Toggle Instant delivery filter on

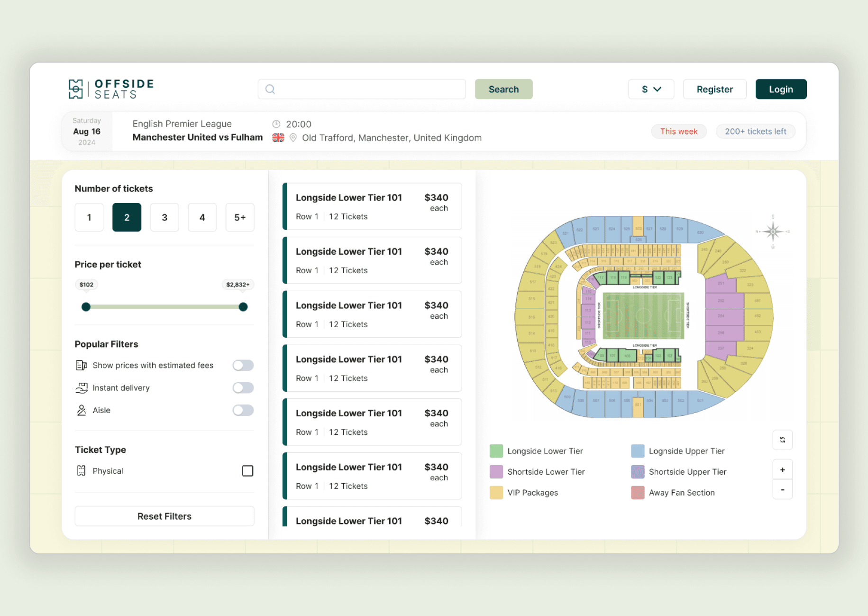[243, 387]
